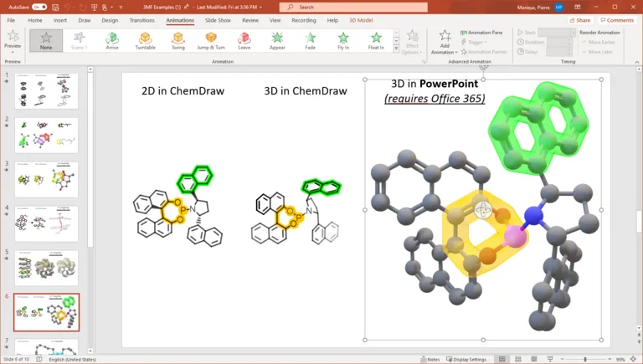Toggle the AutoSave switch
The width and height of the screenshot is (643, 364).
click(39, 7)
